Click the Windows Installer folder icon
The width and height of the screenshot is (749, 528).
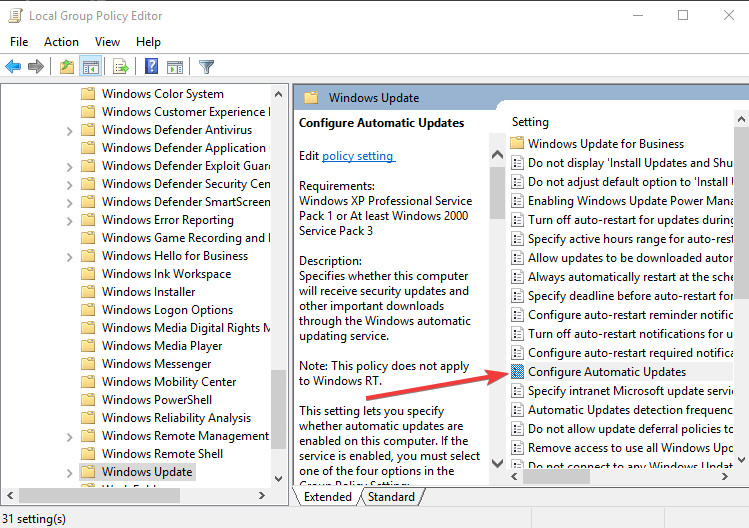[88, 292]
